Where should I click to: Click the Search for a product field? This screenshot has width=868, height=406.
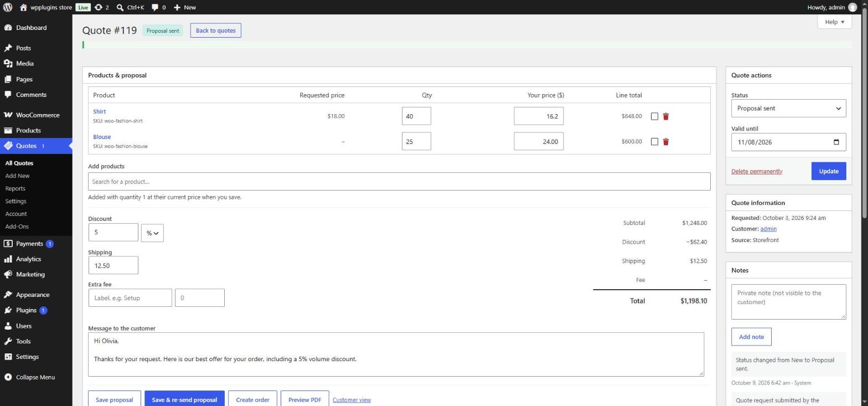coord(399,182)
